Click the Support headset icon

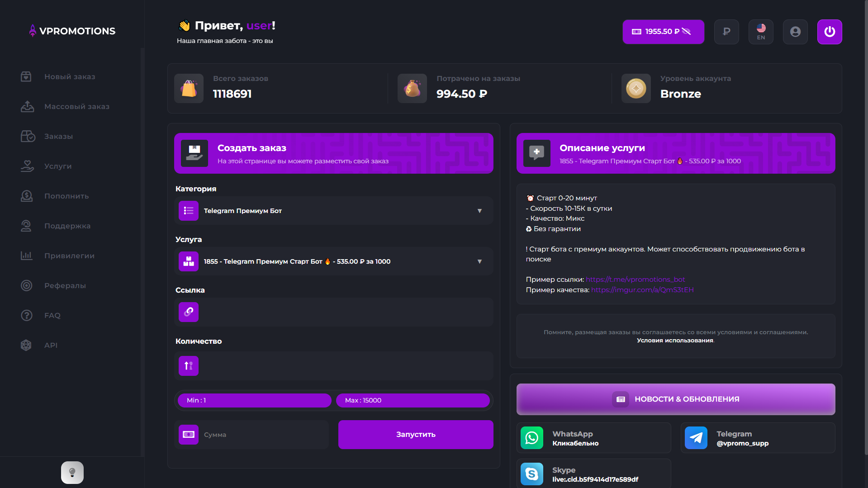click(x=26, y=226)
